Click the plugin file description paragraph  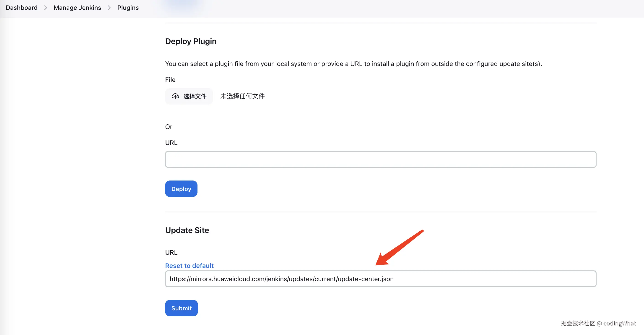[353, 64]
